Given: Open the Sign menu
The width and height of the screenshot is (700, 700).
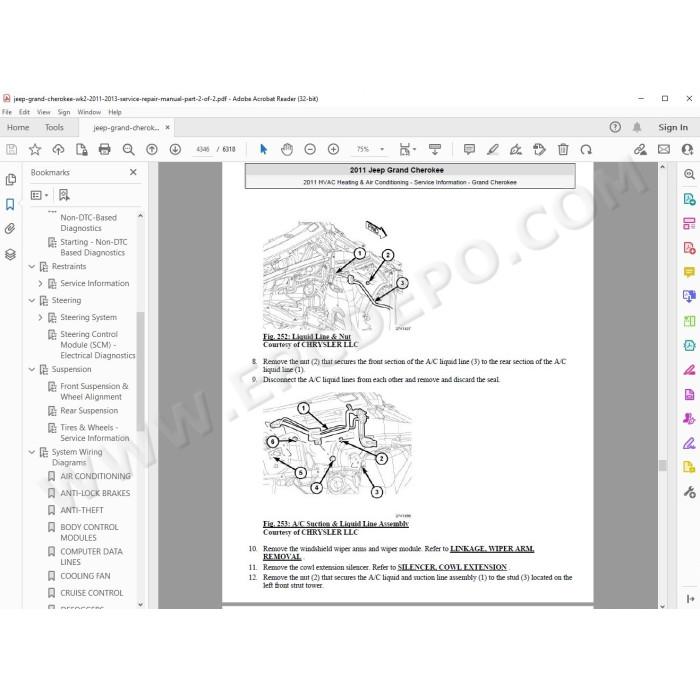Looking at the screenshot, I should click(x=64, y=112).
